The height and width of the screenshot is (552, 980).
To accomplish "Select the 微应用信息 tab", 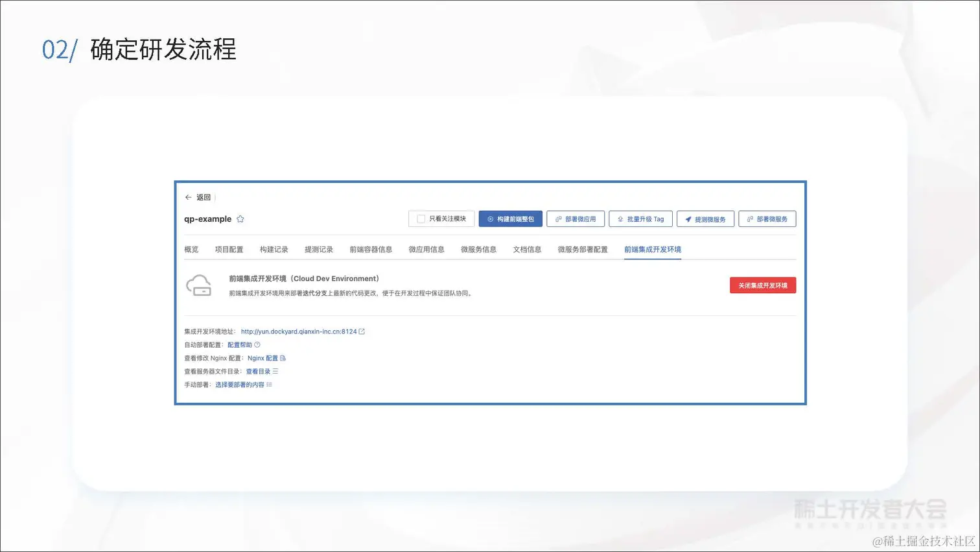I will [426, 250].
